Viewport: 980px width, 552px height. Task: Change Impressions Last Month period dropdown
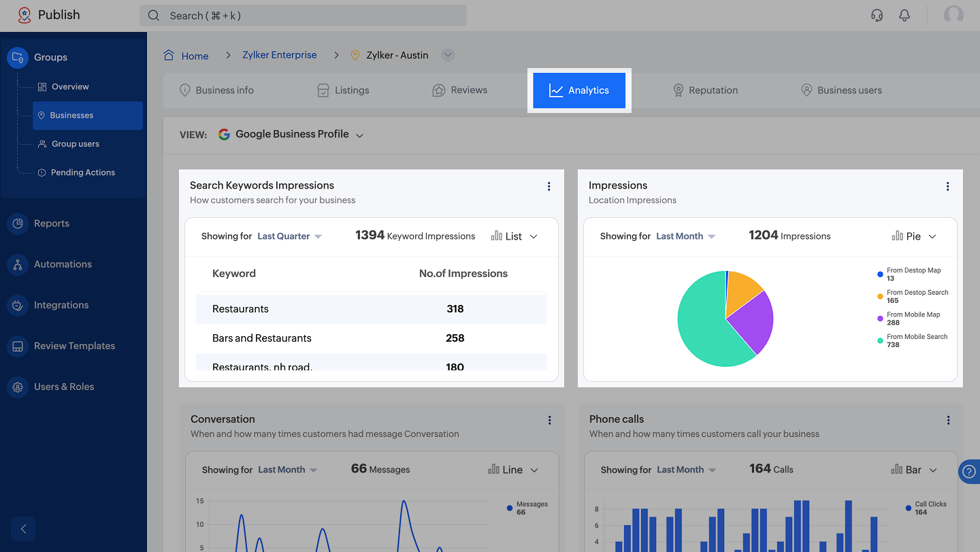tap(685, 236)
